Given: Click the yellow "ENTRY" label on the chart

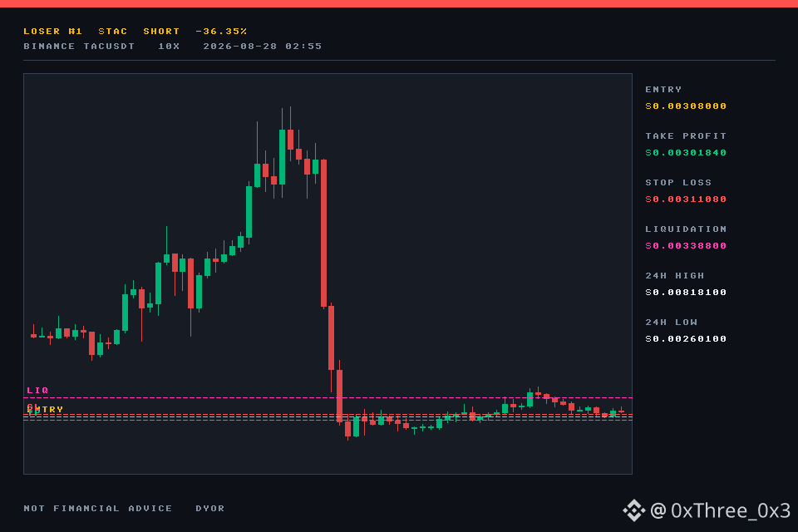Looking at the screenshot, I should [45, 409].
